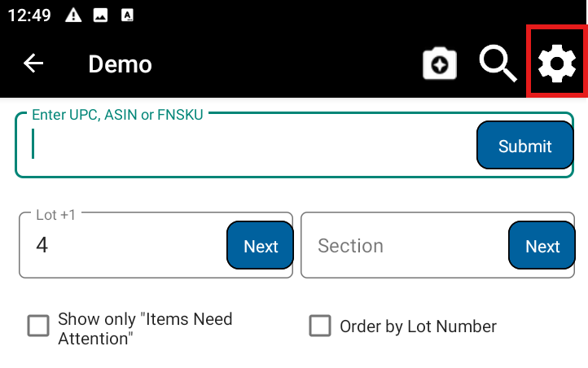Image resolution: width=588 pixels, height=368 pixels.
Task: Tap the letter A status bar icon
Action: click(126, 15)
